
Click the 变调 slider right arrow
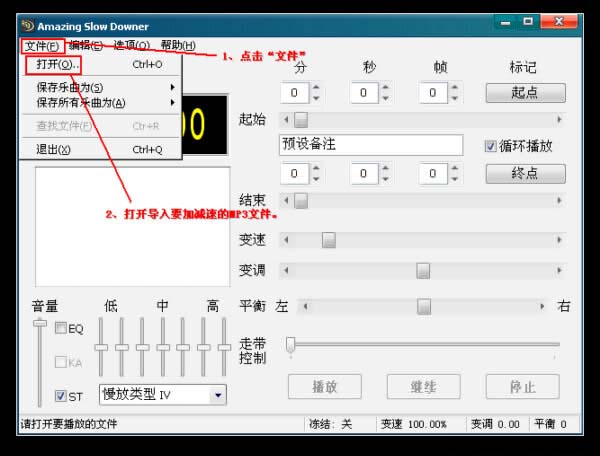(559, 270)
